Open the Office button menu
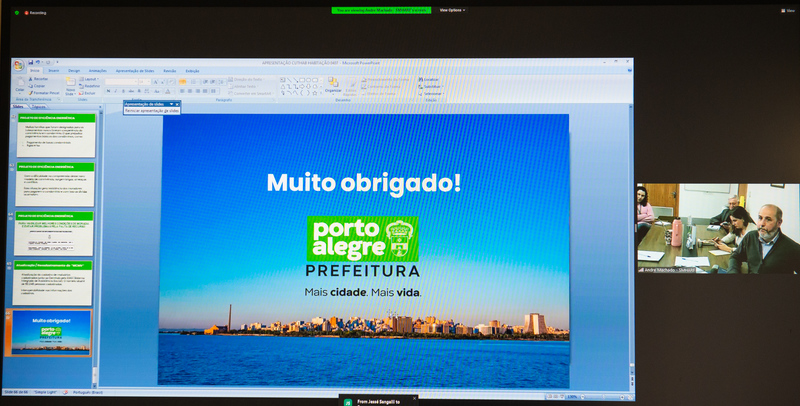 [19, 66]
